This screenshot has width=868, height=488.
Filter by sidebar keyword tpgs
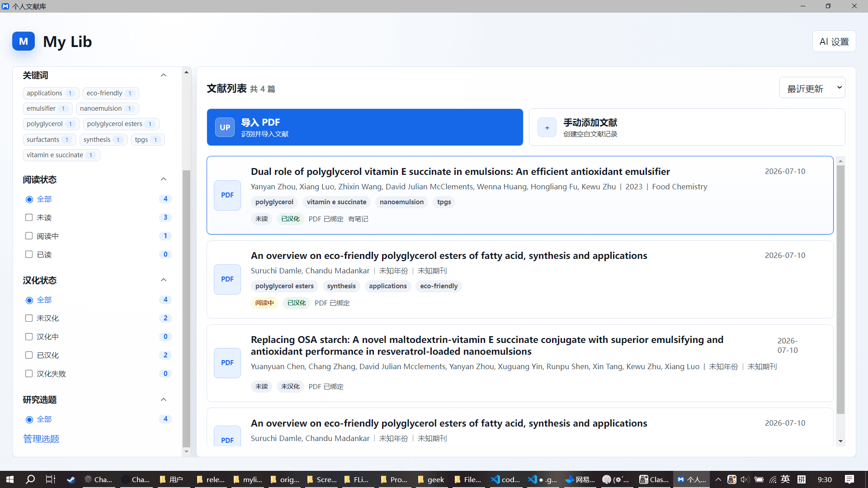coord(148,140)
